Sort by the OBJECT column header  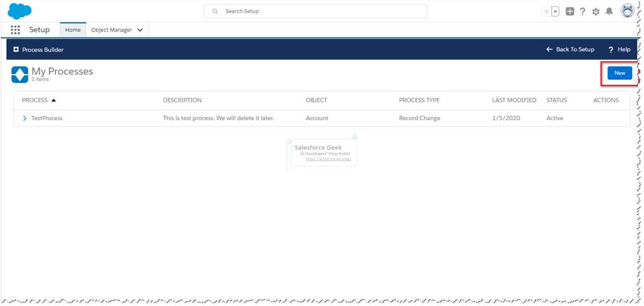pyautogui.click(x=317, y=100)
